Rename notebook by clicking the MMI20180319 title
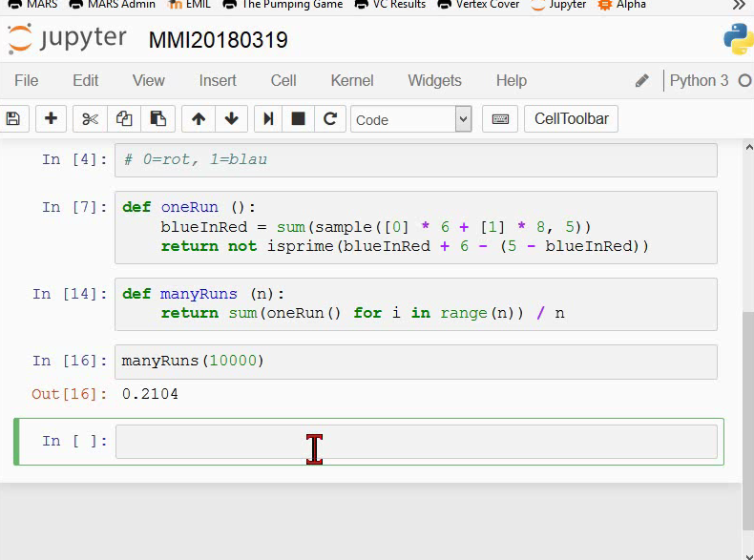754x560 pixels. [x=219, y=40]
